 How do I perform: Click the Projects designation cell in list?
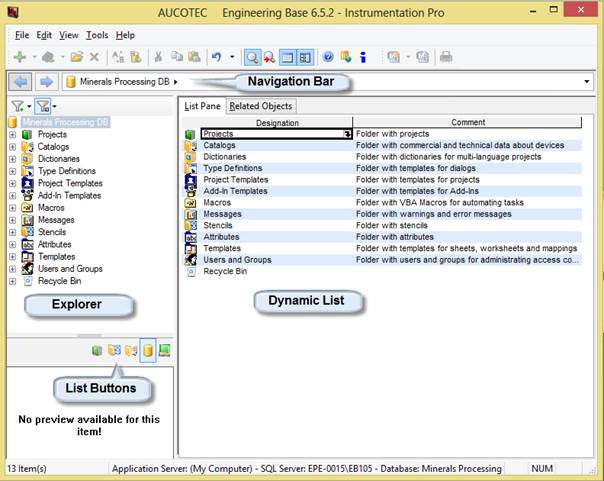276,134
